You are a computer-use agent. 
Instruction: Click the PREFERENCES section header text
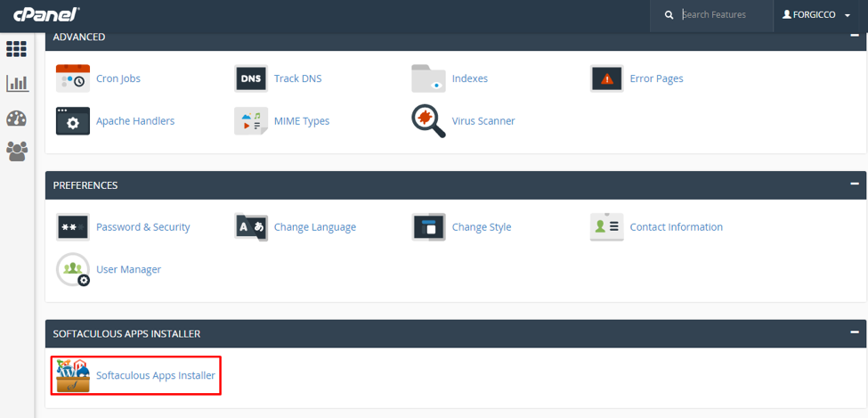(85, 185)
